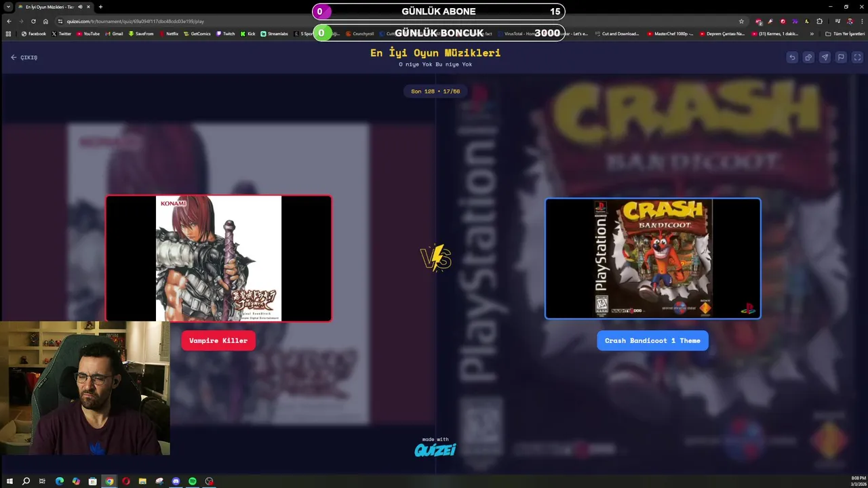Open the Twitter bookmark
This screenshot has height=488, width=868.
tap(61, 34)
